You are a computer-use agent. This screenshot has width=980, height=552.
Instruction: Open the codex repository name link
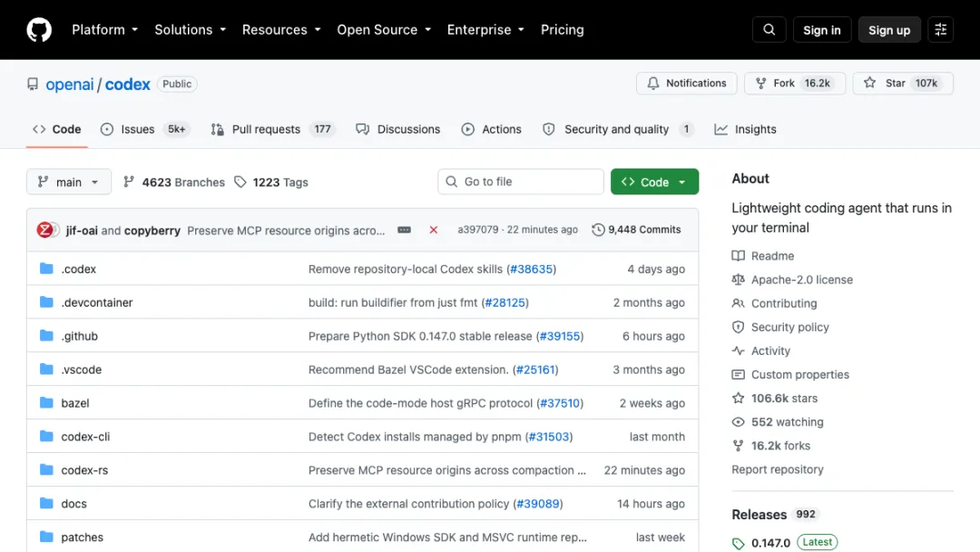(x=128, y=84)
